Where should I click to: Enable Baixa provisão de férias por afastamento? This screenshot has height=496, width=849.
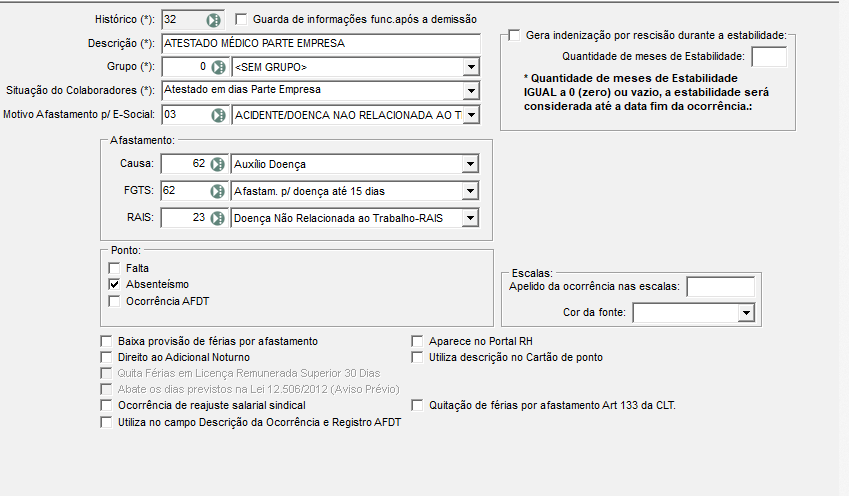[106, 341]
